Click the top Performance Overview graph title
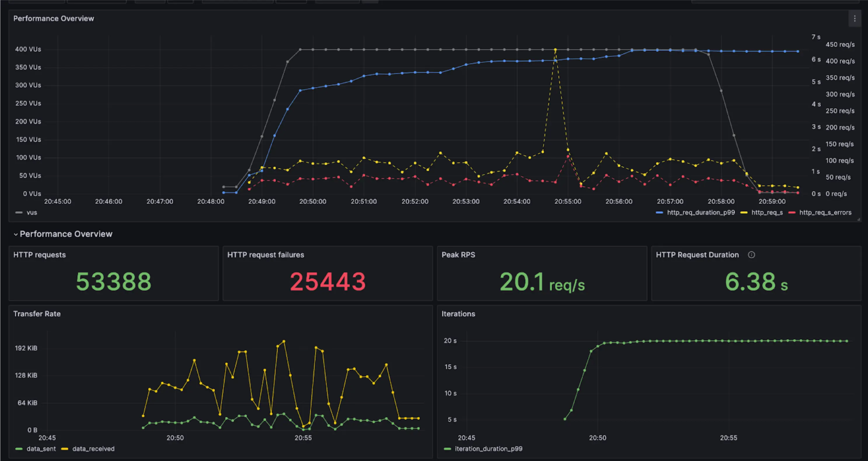Image resolution: width=868 pixels, height=461 pixels. [x=54, y=18]
